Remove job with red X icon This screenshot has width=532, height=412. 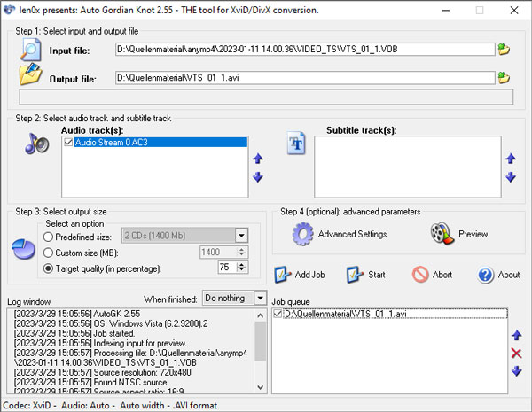click(516, 354)
